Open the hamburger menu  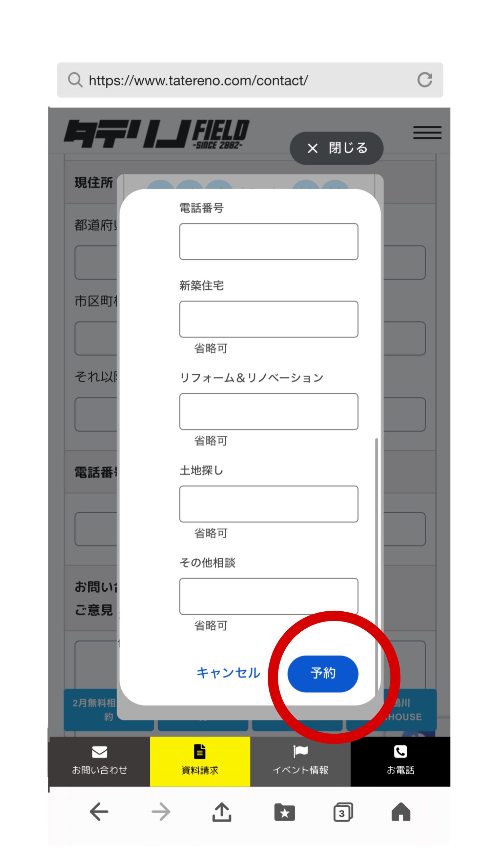click(x=427, y=133)
